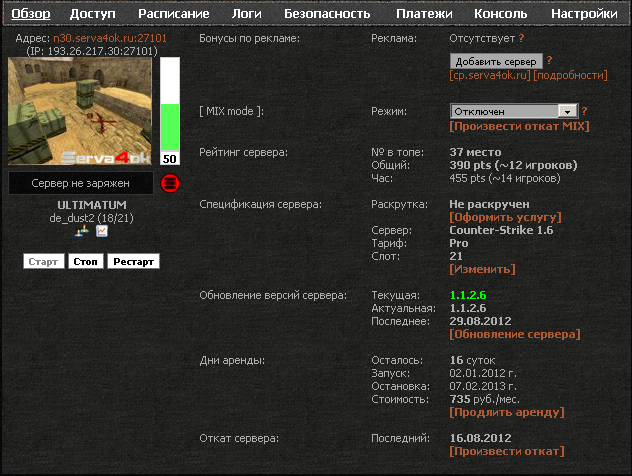Click the Counter-Strike 1.6 server value
This screenshot has width=632, height=476.
(x=501, y=230)
